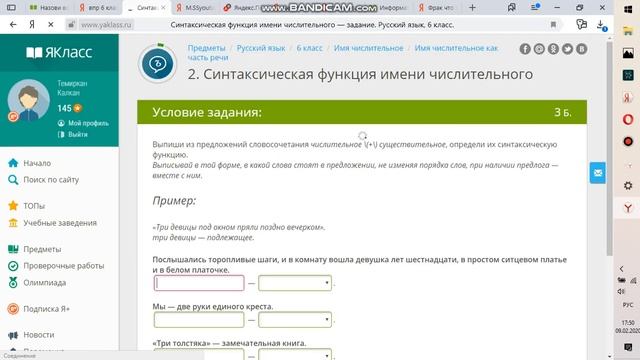
Task: Click breadcrumb Русский язык
Action: coord(261,48)
